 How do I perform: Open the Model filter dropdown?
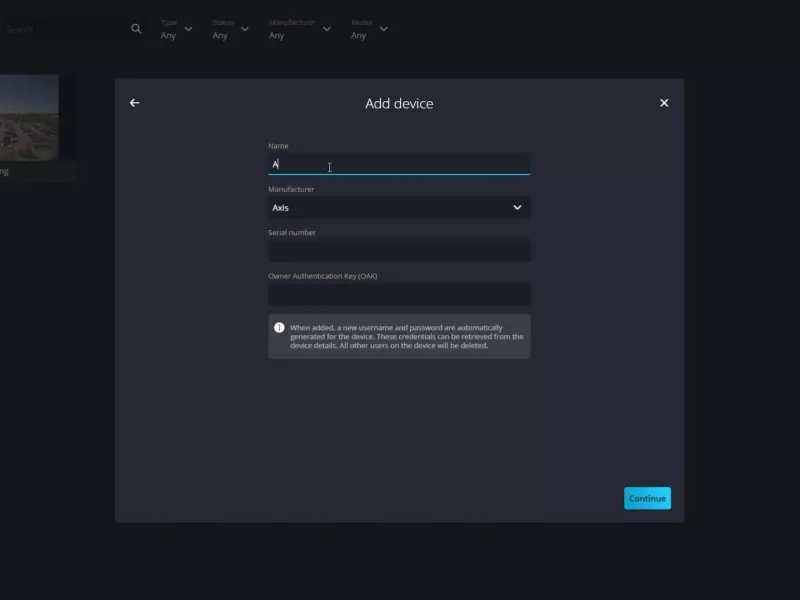click(x=368, y=29)
